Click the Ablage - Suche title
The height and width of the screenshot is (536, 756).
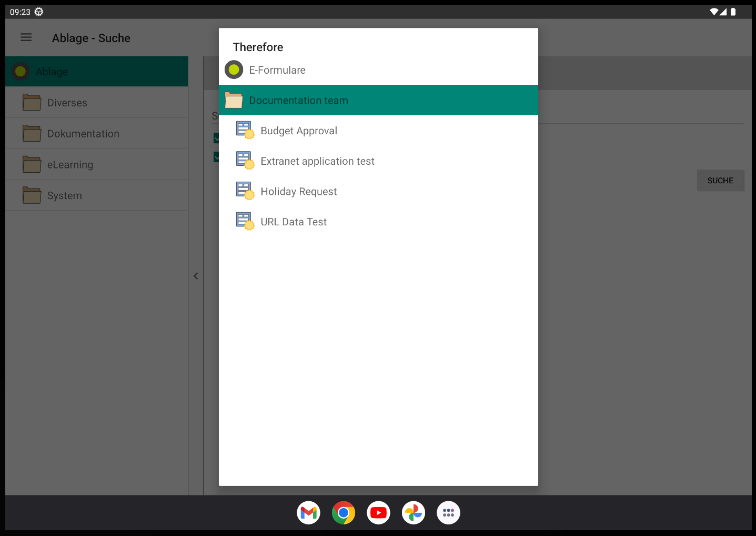[91, 38]
